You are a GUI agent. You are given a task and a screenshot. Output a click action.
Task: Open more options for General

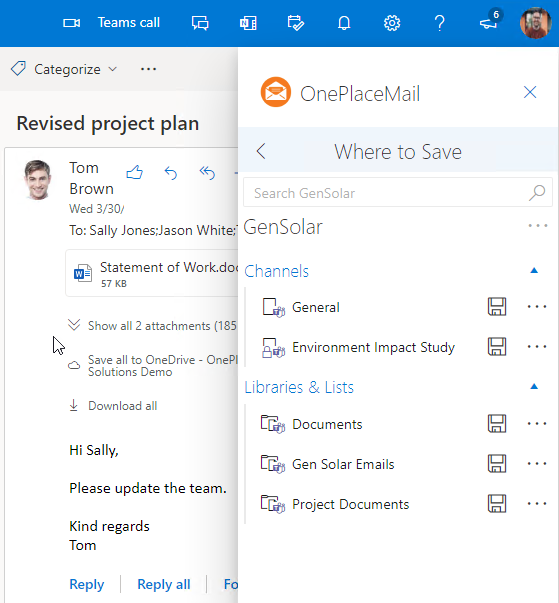[x=537, y=306]
